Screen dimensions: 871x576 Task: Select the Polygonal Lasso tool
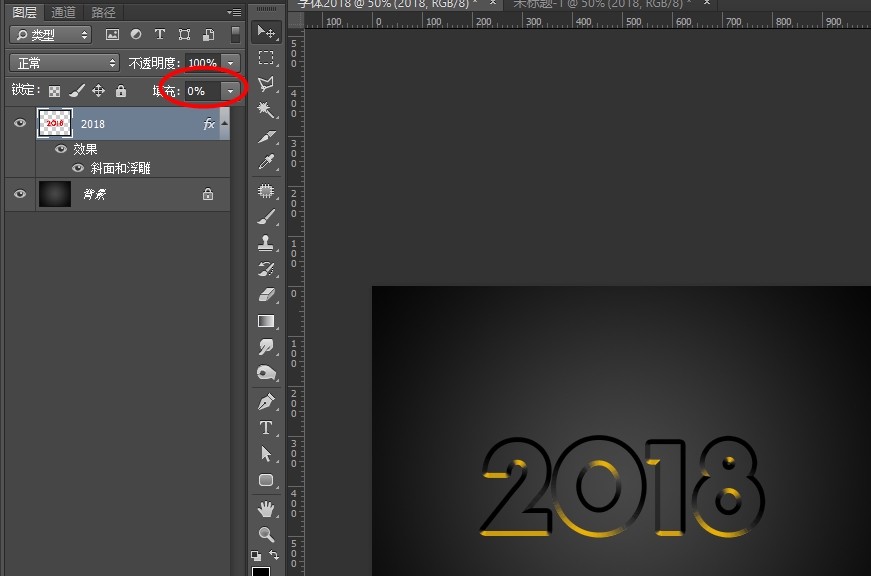pyautogui.click(x=266, y=84)
